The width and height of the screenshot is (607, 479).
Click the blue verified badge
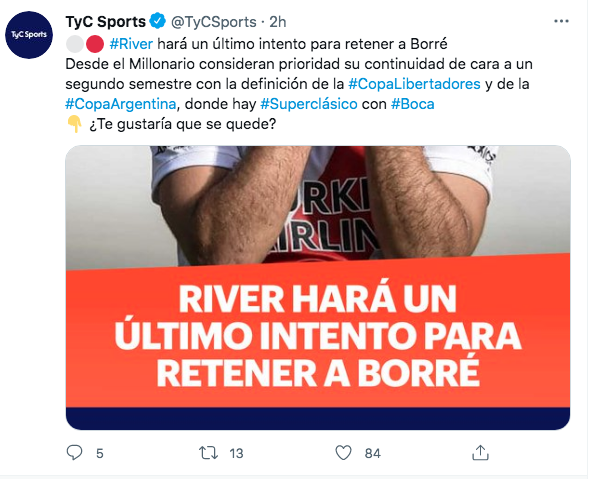coord(158,21)
